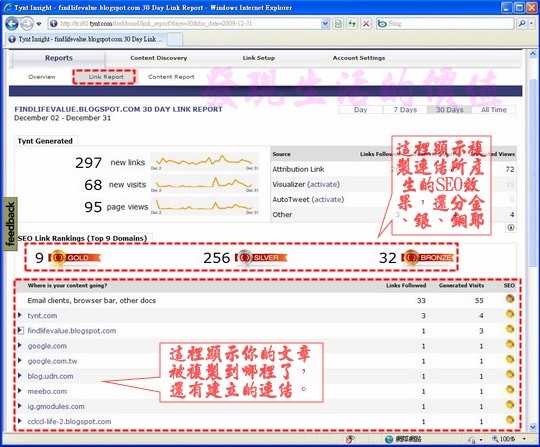Open the tynt.com domain link

click(x=42, y=315)
